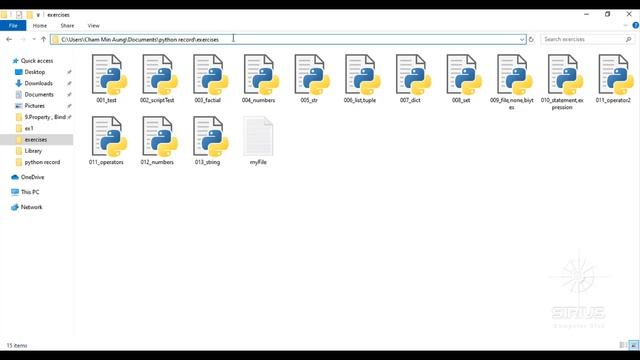Open the View ribbon tab

tap(93, 25)
